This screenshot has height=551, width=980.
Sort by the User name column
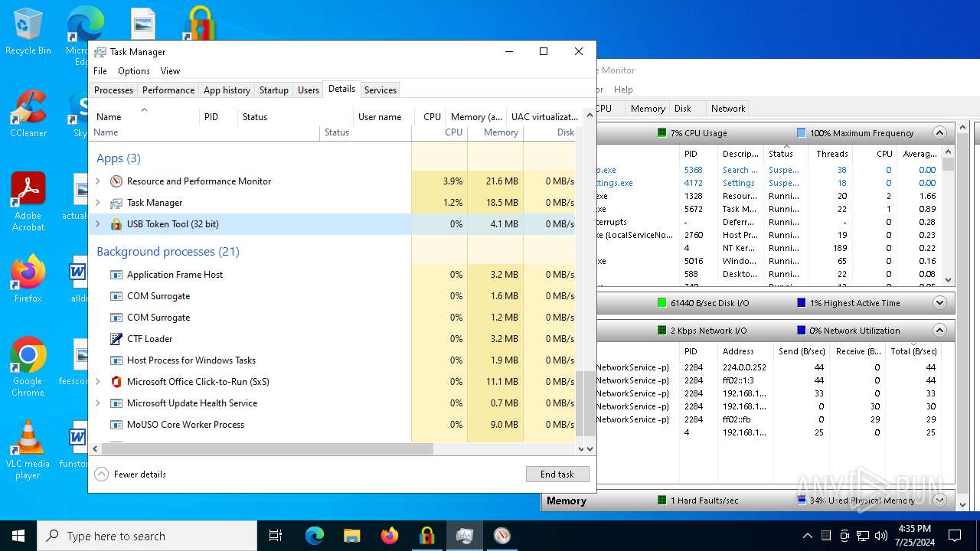[384, 117]
